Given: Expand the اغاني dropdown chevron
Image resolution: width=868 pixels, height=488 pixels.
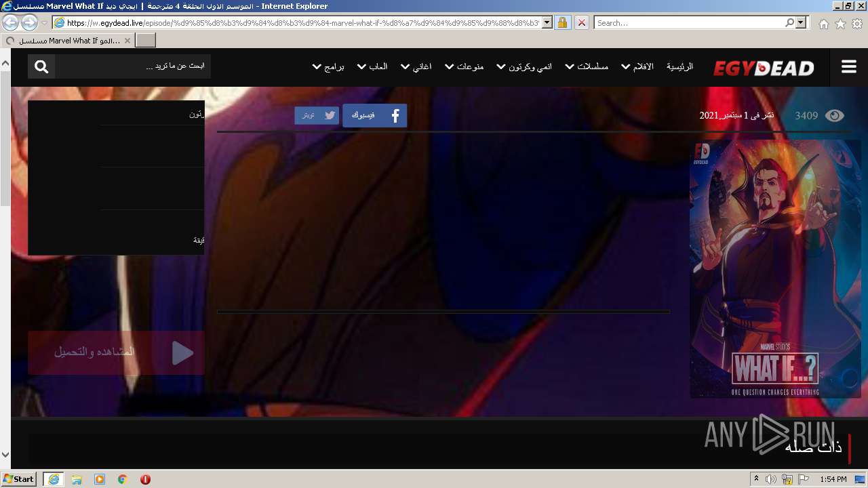Looking at the screenshot, I should point(405,66).
